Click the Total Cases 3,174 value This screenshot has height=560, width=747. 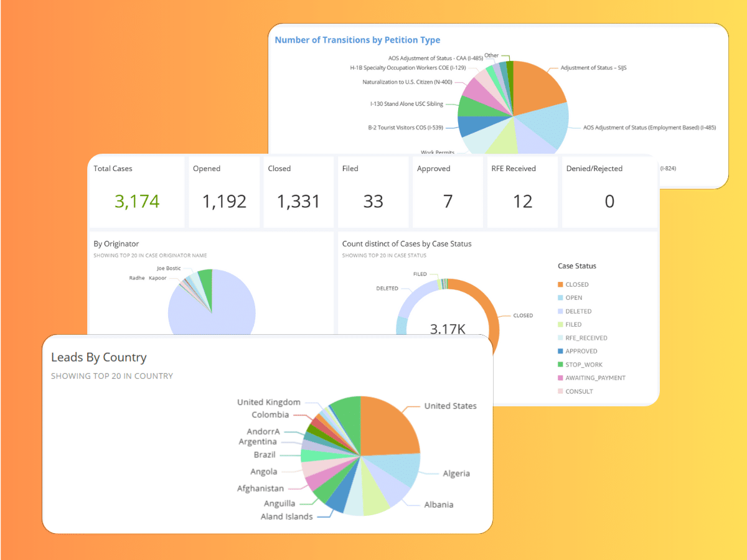tap(137, 202)
